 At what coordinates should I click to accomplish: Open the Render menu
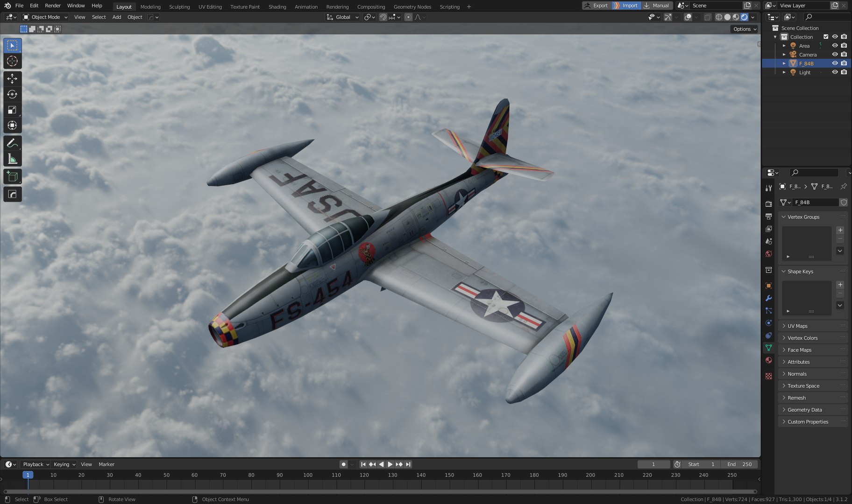[53, 6]
